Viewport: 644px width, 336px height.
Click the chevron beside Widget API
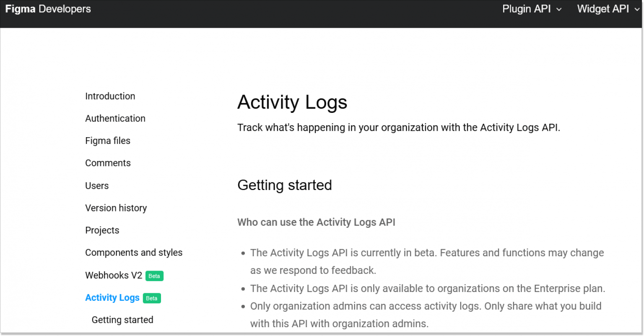637,10
